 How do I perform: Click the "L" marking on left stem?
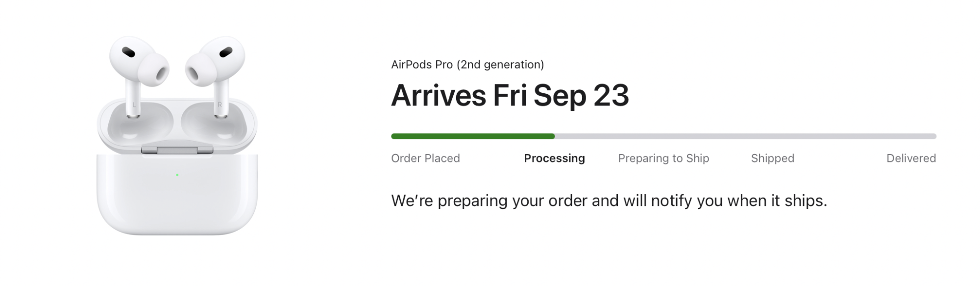point(134,104)
